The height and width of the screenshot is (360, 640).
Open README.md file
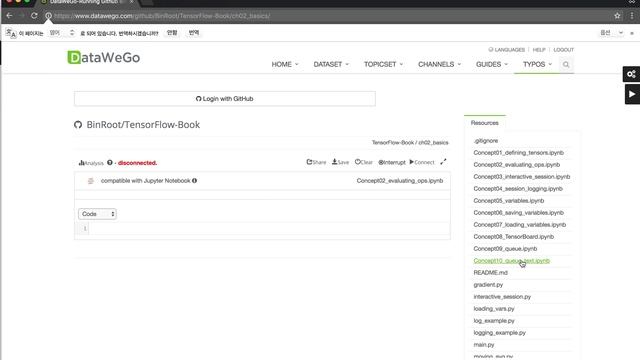[x=490, y=272]
